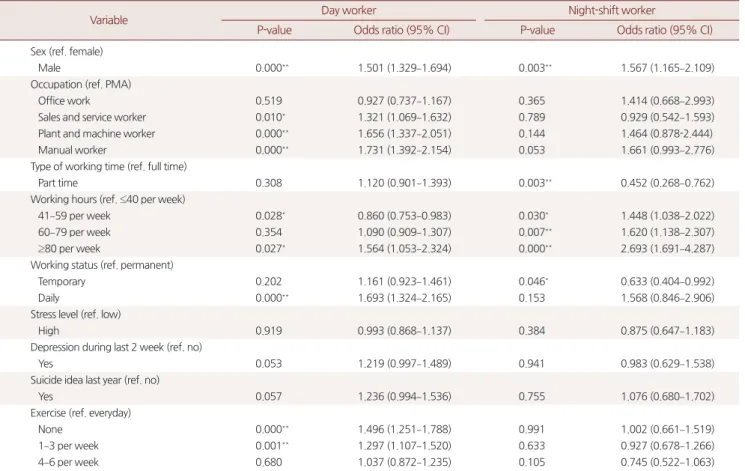Click the '≥80 per week' row
Viewport: 745px width, 471px height.
(69, 249)
